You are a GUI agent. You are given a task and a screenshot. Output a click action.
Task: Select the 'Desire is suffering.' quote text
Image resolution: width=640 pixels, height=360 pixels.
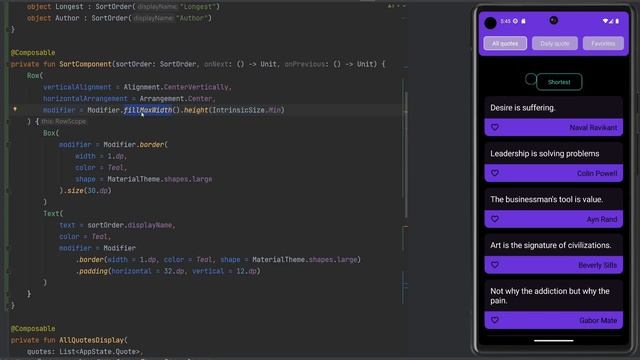pyautogui.click(x=522, y=108)
